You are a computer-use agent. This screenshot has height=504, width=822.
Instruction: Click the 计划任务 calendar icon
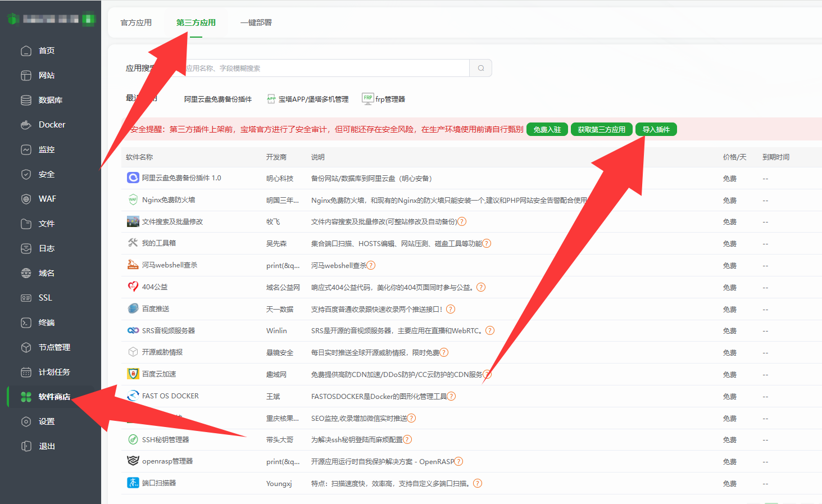[x=26, y=372]
